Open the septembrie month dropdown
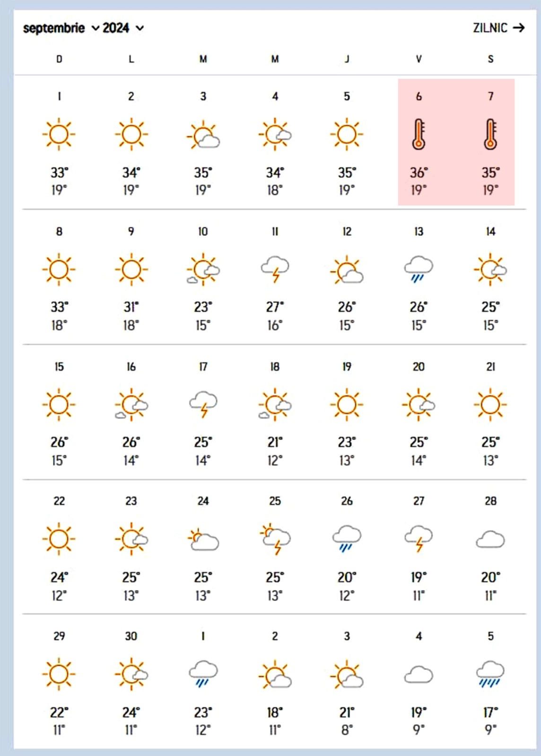The image size is (541, 756). pyautogui.click(x=61, y=28)
